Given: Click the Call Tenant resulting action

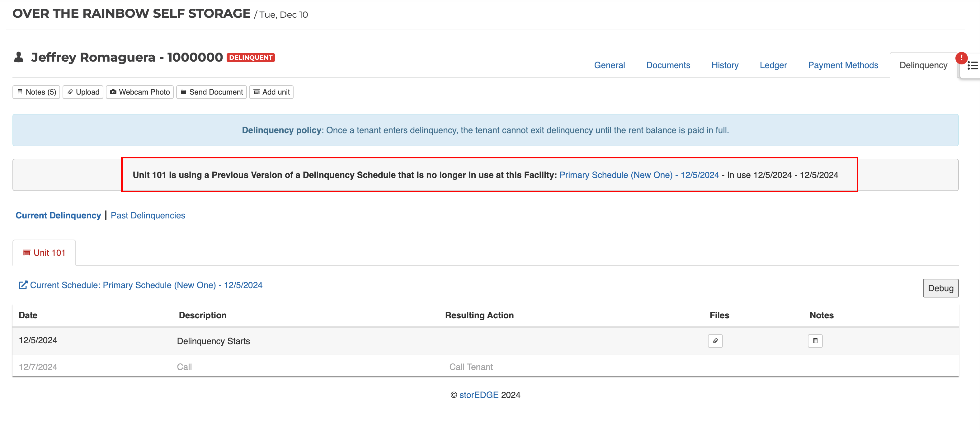Looking at the screenshot, I should click(471, 367).
